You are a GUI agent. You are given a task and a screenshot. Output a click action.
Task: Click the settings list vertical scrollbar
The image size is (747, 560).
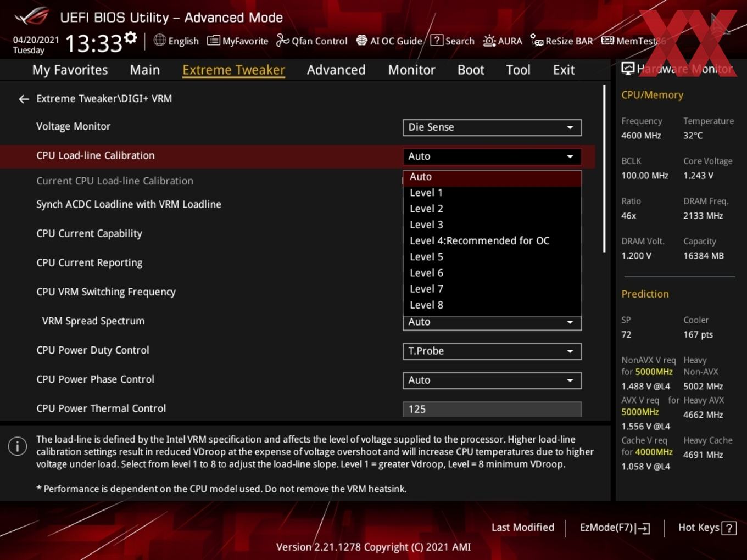[604, 168]
